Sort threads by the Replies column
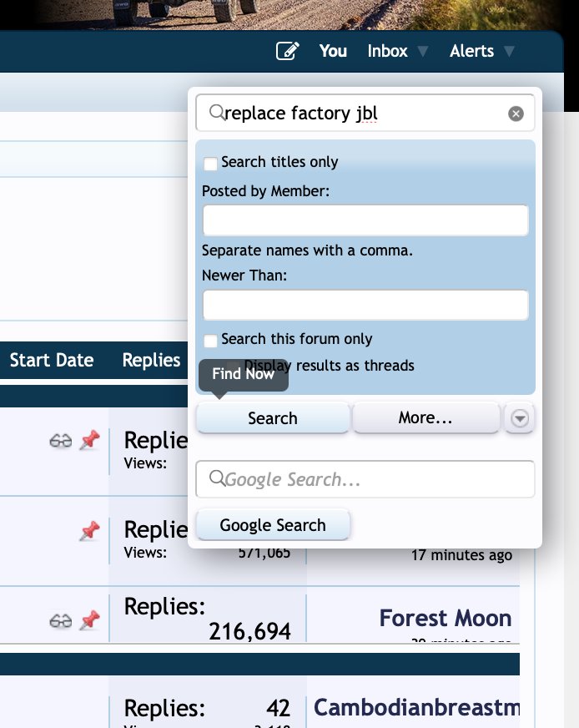579x728 pixels. 151,361
